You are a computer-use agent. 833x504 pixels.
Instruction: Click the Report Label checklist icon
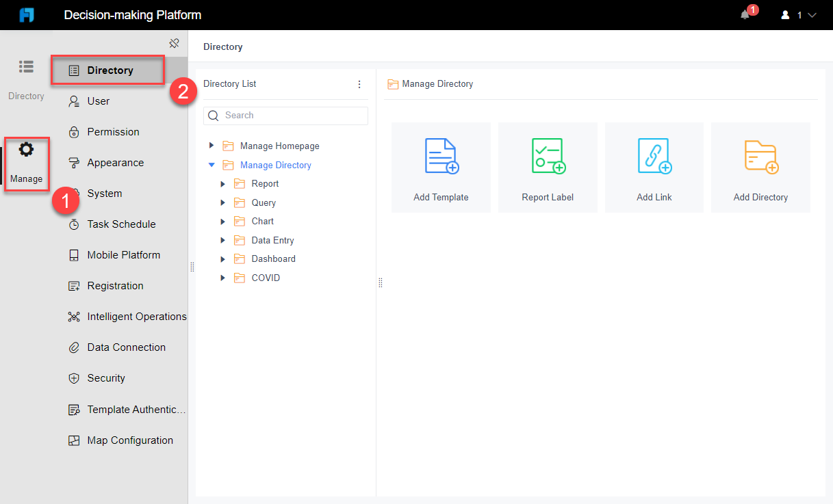coord(548,156)
